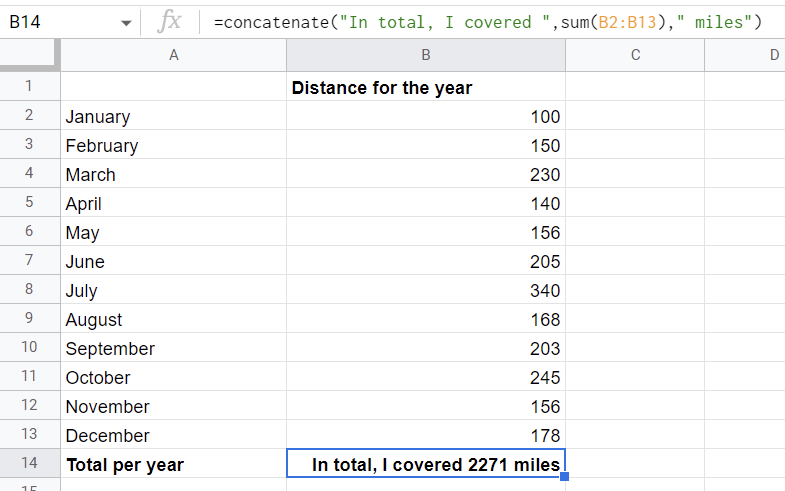Select row 3 header

(x=30, y=144)
